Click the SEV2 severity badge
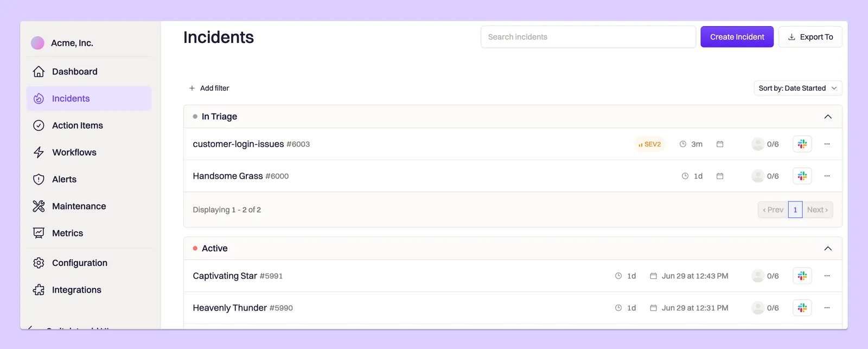 (x=650, y=144)
